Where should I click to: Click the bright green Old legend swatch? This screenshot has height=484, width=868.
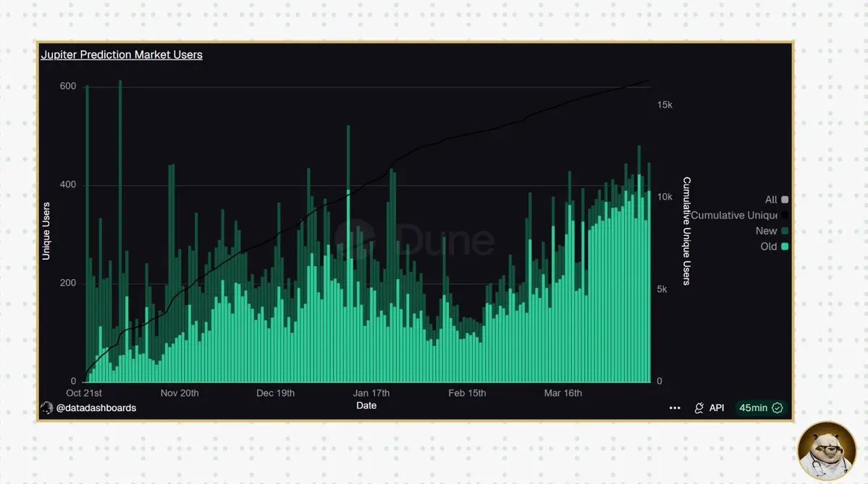(x=785, y=247)
